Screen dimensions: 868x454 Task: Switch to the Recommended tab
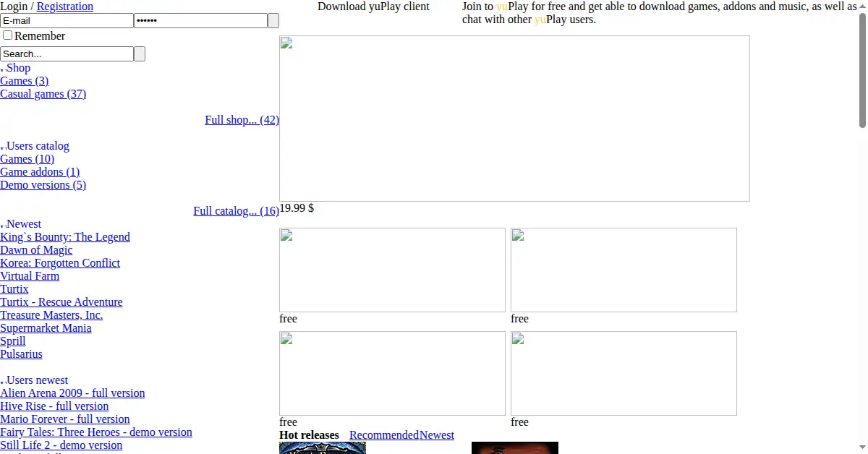click(384, 435)
